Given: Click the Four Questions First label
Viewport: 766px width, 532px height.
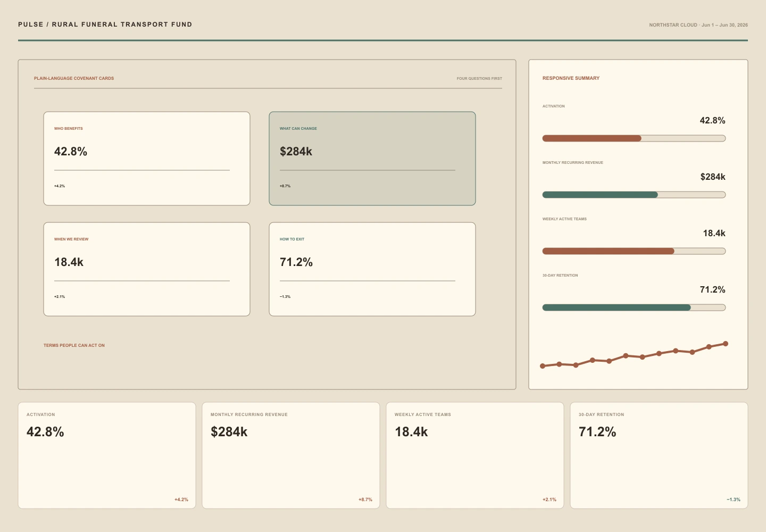Looking at the screenshot, I should coord(479,78).
